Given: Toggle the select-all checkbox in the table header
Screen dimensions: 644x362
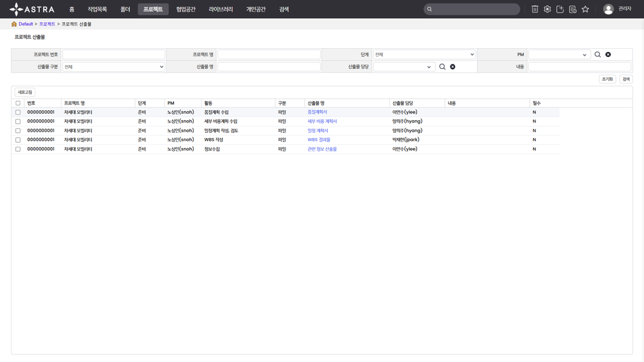Looking at the screenshot, I should 17,103.
